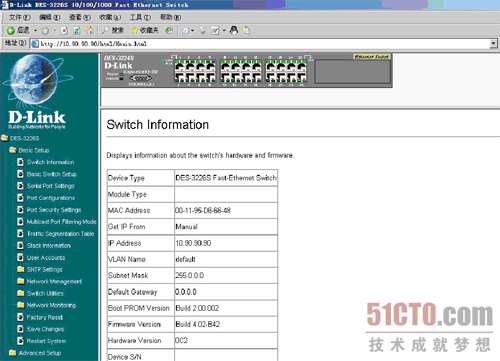The height and width of the screenshot is (361, 500).
Task: Select Save Changes in sidebar
Action: pos(41,329)
